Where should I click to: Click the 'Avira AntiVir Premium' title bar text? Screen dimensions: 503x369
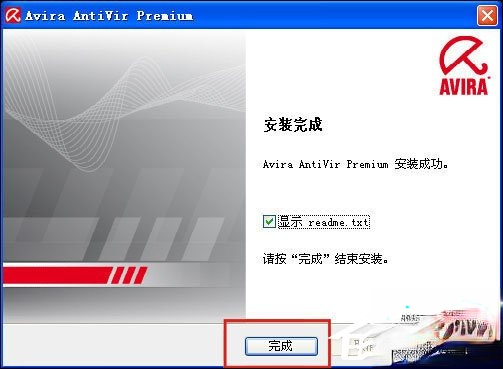pyautogui.click(x=109, y=16)
